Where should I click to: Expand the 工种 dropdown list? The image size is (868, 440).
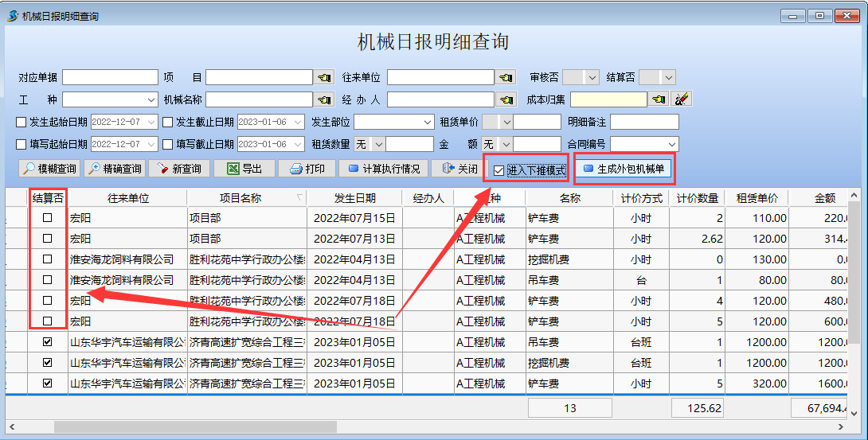pyautogui.click(x=151, y=99)
